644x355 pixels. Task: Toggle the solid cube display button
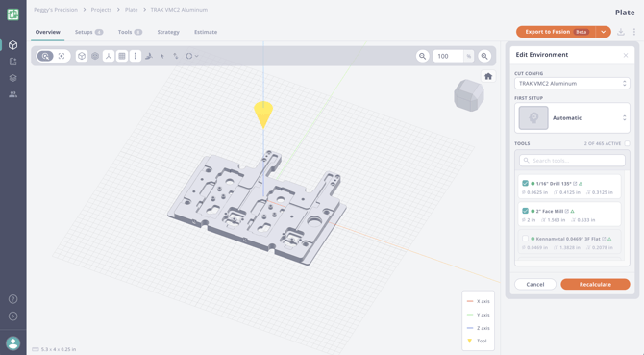click(82, 56)
